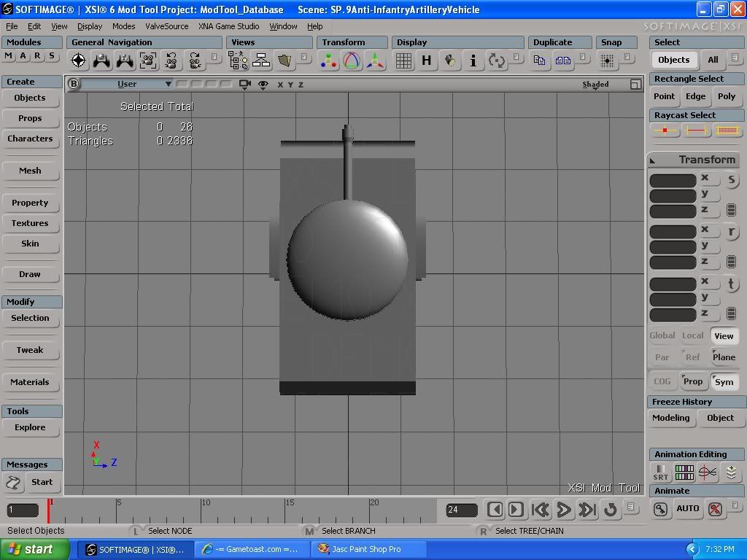Image resolution: width=747 pixels, height=560 pixels.
Task: Click the Explore button
Action: [30, 427]
